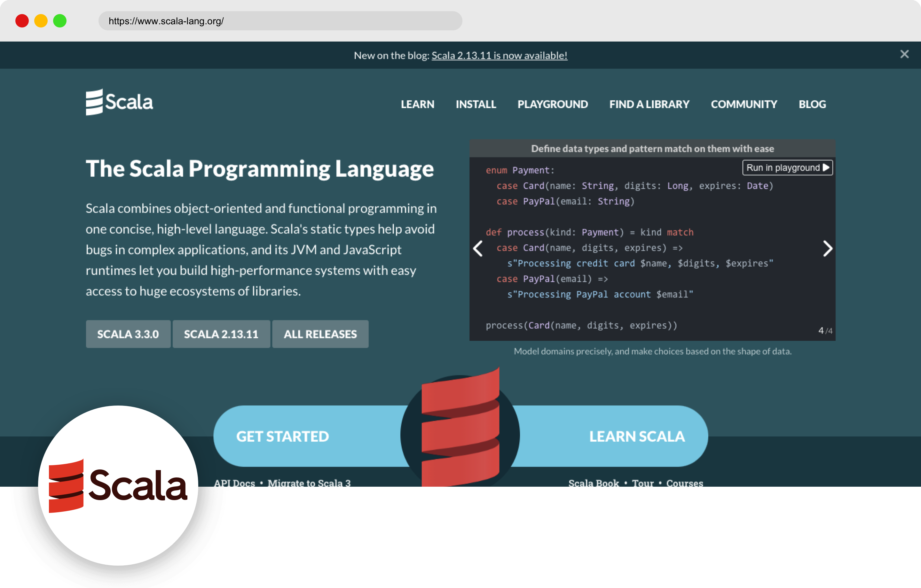Click Run in playground button
921x588 pixels.
(788, 168)
